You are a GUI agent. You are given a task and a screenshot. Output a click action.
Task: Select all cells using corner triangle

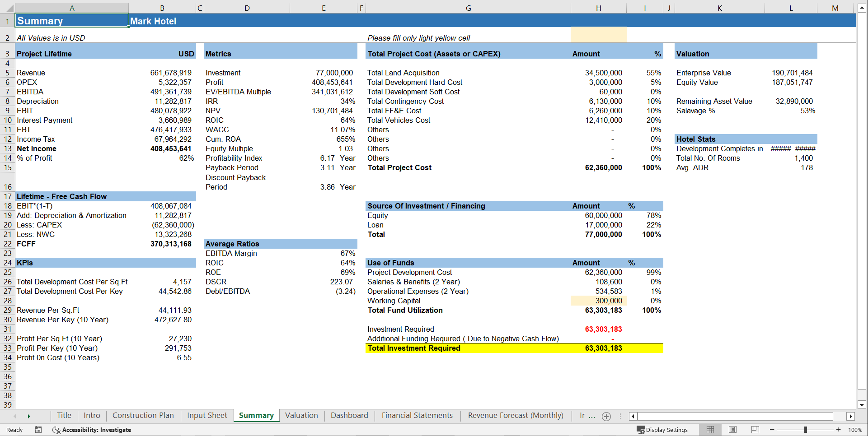(10, 8)
